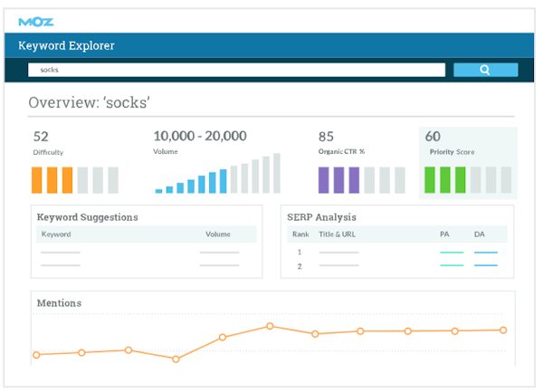Click the 'Keyword Explorer' header title

pyautogui.click(x=66, y=45)
